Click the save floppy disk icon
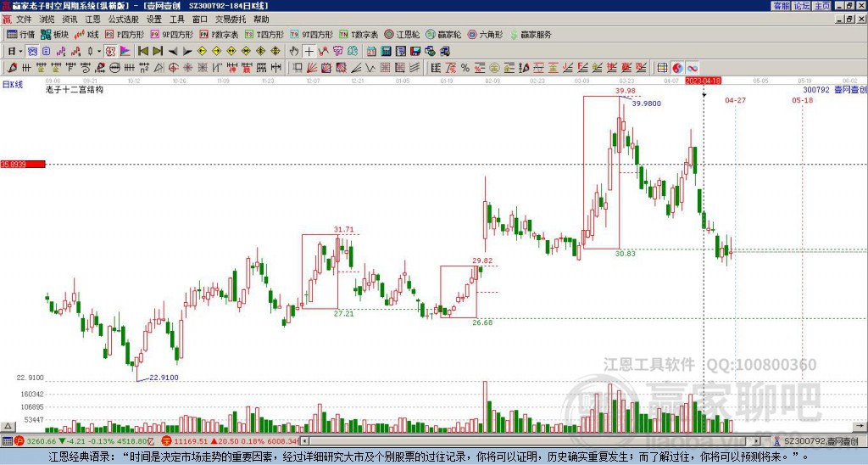The width and height of the screenshot is (868, 465). coord(415,52)
